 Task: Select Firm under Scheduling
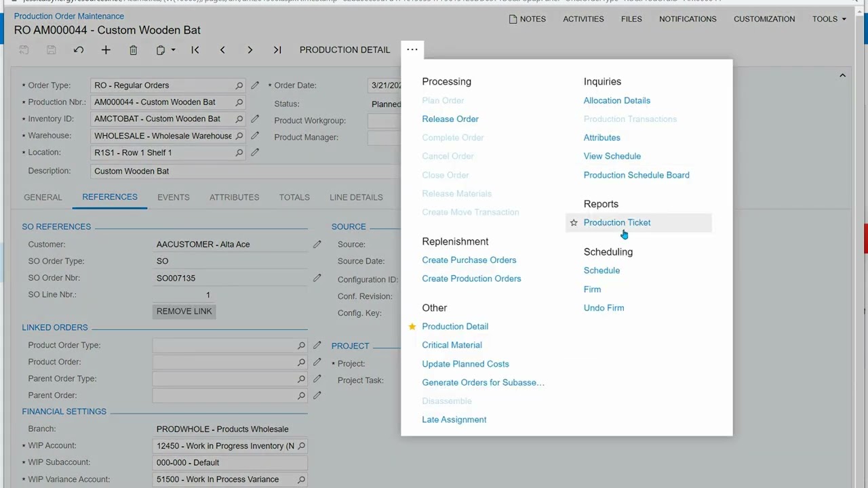tap(592, 289)
